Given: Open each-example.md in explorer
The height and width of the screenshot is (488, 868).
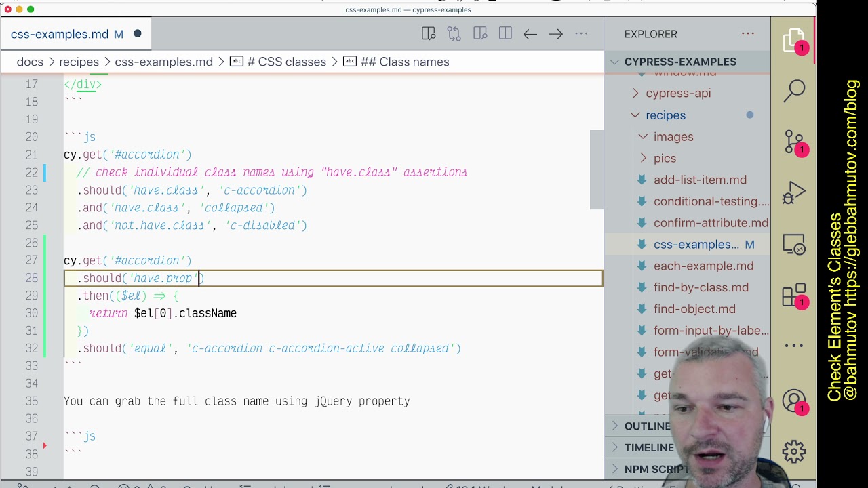Looking at the screenshot, I should pos(703,266).
